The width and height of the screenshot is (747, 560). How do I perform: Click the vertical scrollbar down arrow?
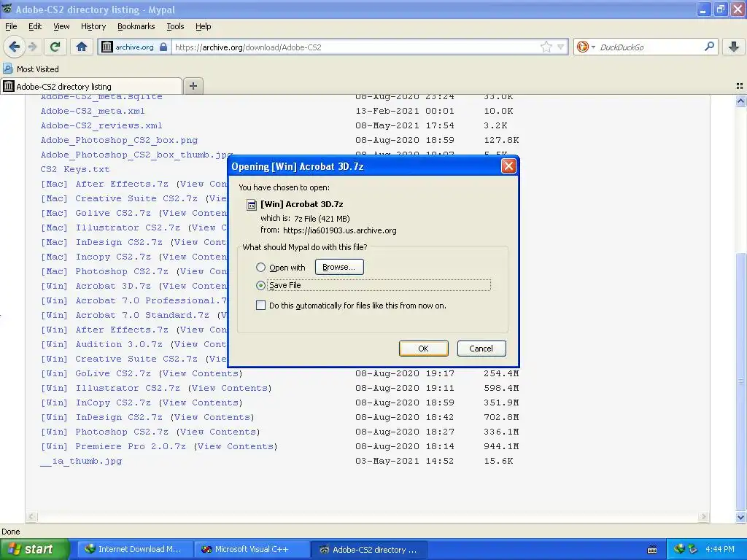pyautogui.click(x=740, y=517)
